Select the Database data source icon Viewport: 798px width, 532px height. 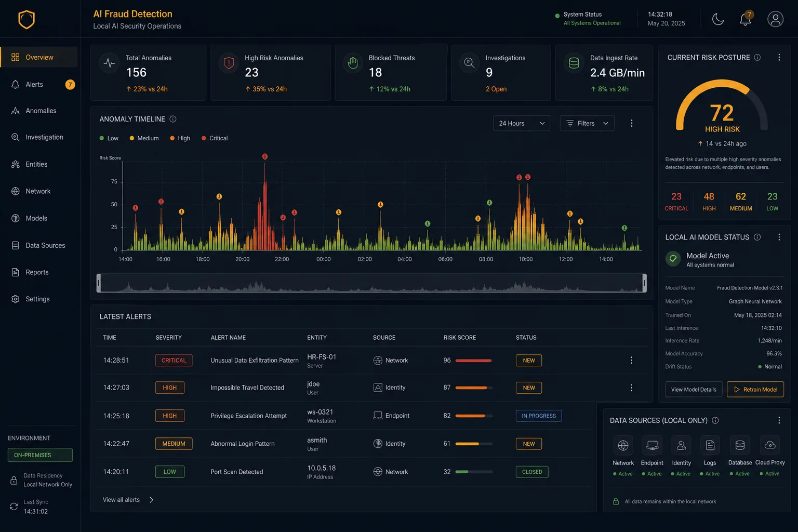[740, 445]
